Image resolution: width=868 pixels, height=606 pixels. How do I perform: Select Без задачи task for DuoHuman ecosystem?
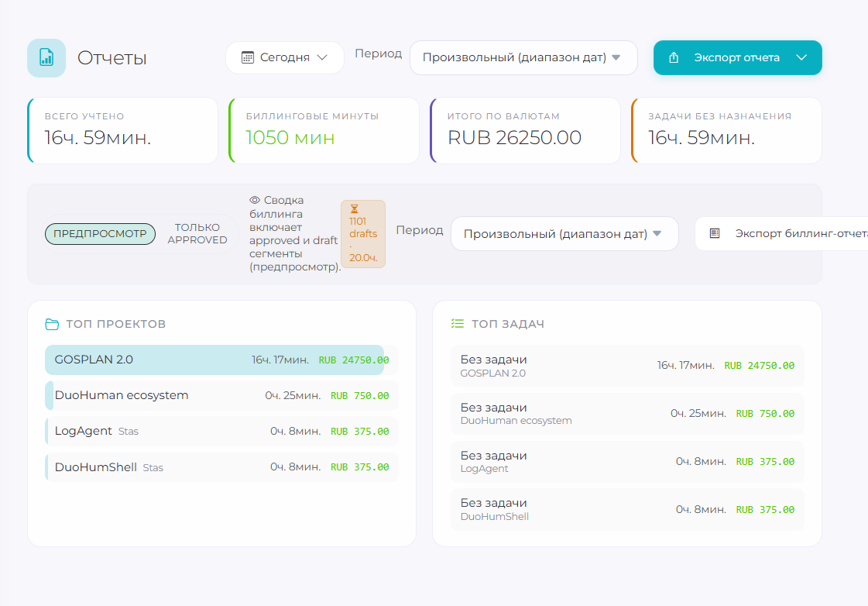[x=627, y=414]
